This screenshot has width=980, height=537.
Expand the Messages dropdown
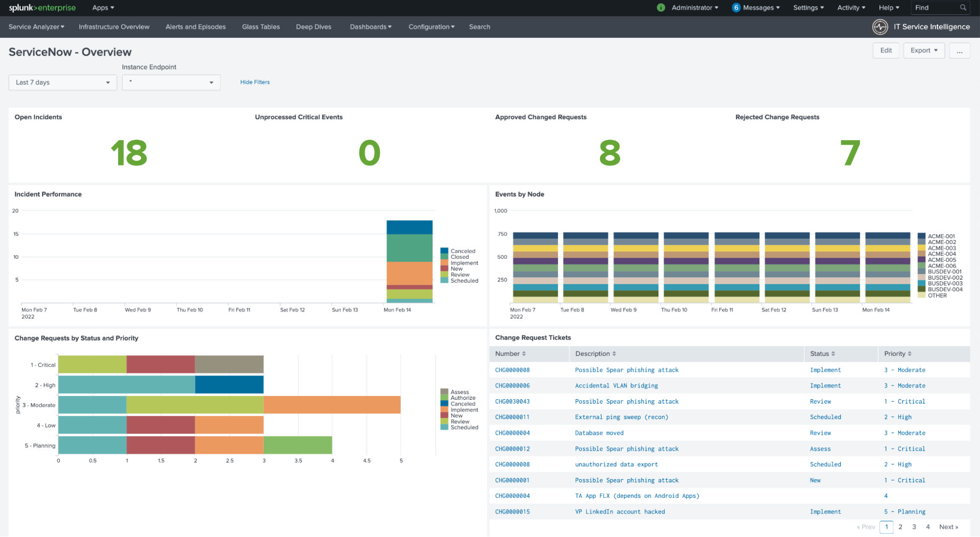761,7
